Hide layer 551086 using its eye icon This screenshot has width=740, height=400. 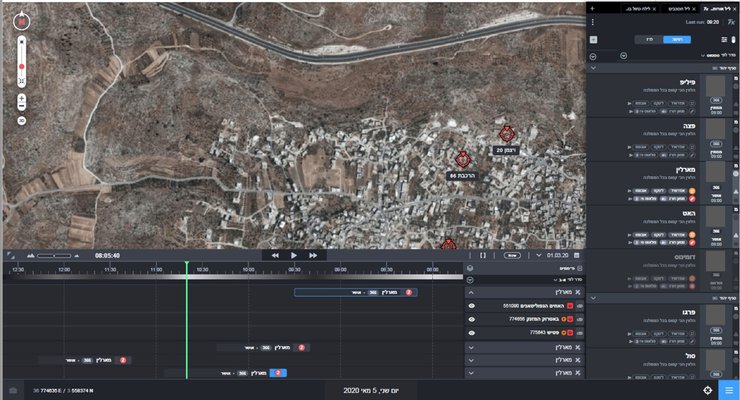pos(471,305)
